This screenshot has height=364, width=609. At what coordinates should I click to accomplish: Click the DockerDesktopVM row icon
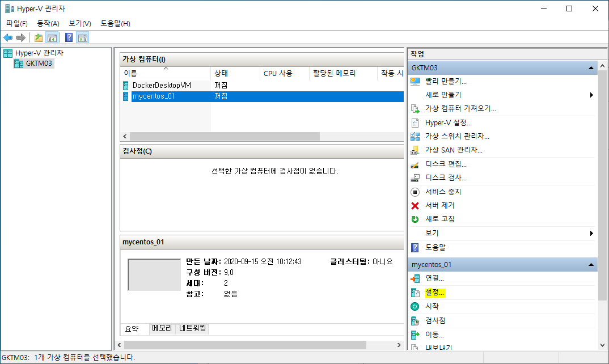click(125, 86)
